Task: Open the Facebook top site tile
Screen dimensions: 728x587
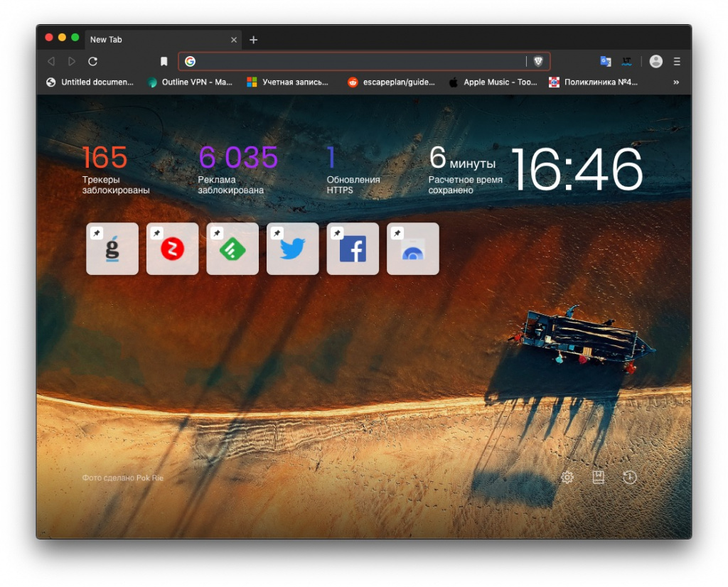Action: point(353,249)
